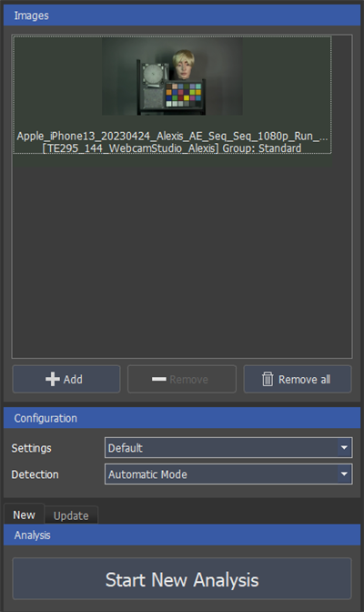Image resolution: width=364 pixels, height=612 pixels.
Task: Click the Apple_iPhone13 file name text
Action: tap(172, 136)
